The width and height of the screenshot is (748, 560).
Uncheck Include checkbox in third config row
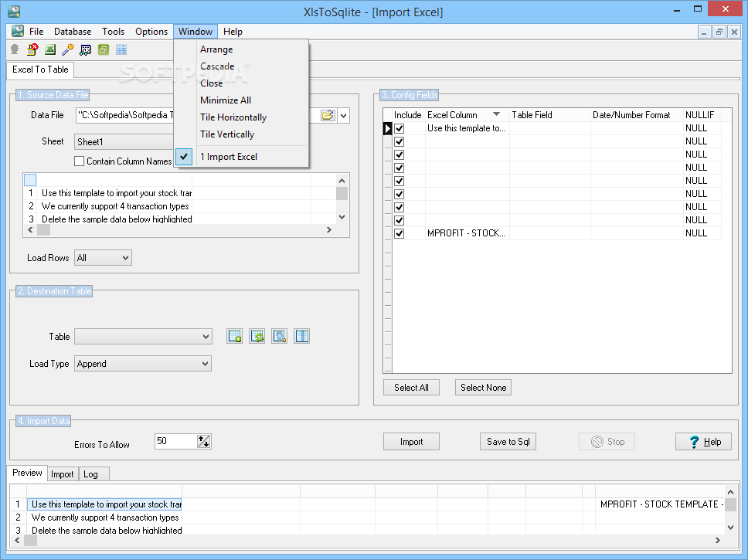[x=399, y=154]
